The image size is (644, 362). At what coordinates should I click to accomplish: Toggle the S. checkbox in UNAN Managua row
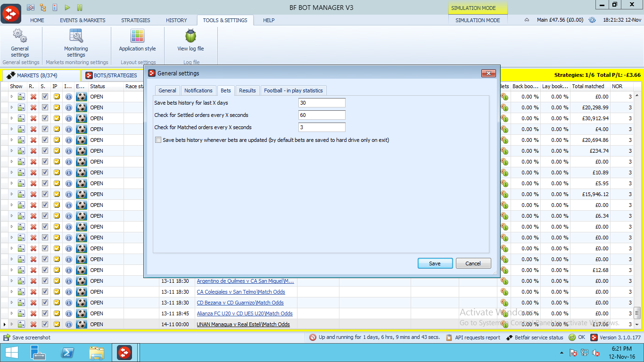click(x=45, y=324)
